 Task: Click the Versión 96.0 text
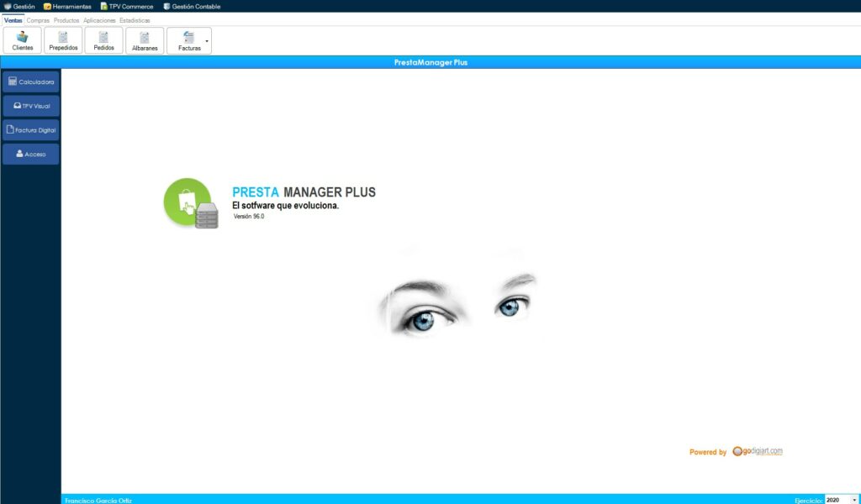coord(249,217)
